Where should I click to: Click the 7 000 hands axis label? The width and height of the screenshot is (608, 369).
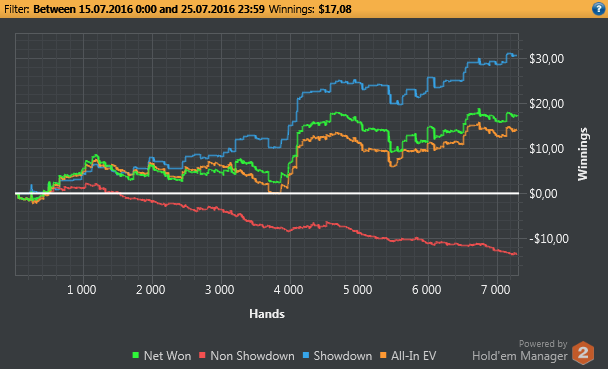[496, 290]
